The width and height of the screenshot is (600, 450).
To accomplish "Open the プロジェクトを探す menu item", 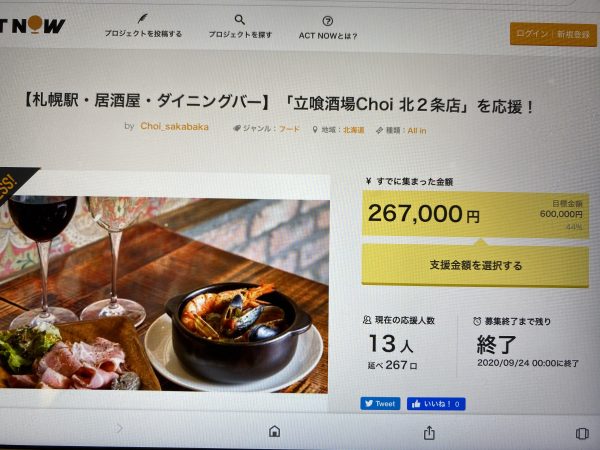I will click(x=240, y=34).
